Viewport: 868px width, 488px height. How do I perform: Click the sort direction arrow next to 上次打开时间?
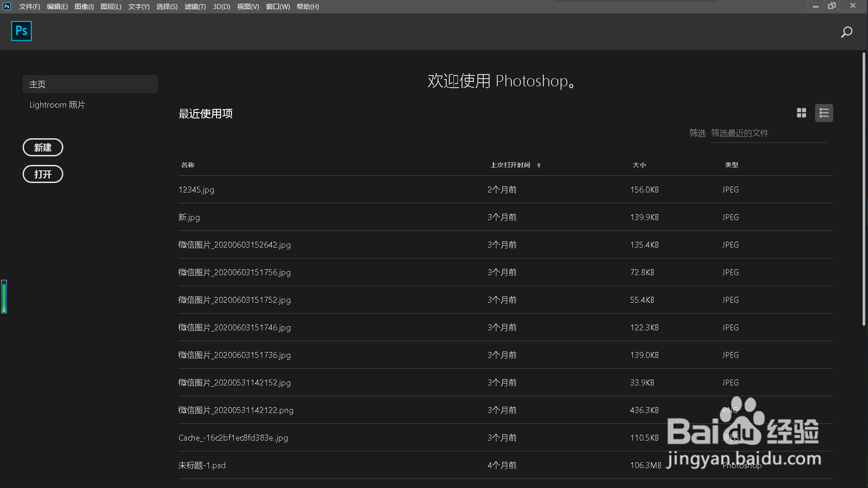pyautogui.click(x=538, y=165)
